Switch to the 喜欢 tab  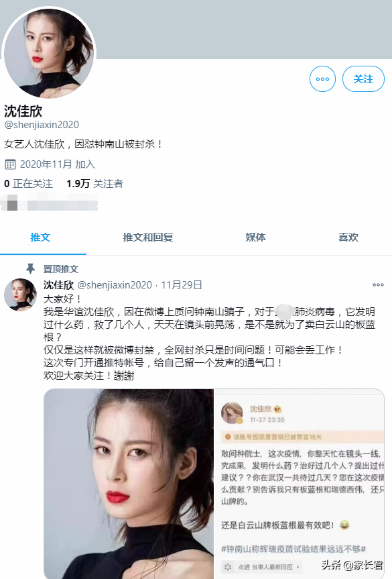click(348, 237)
